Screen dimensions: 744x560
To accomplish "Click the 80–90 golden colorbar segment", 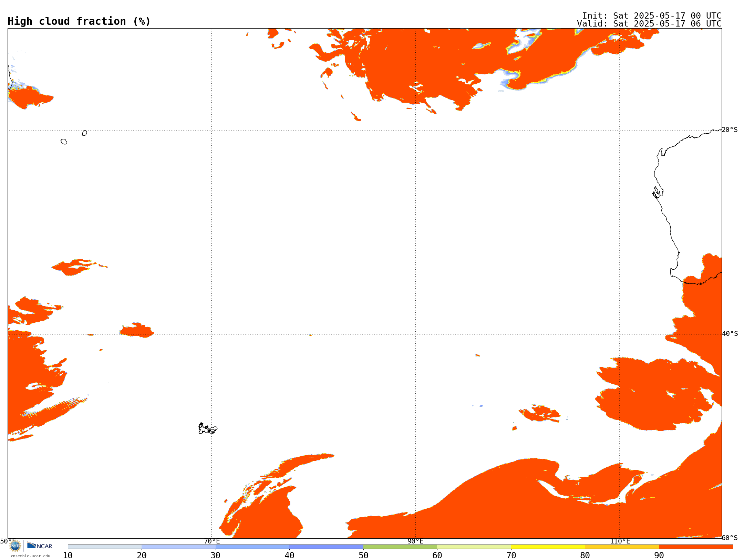I will 622,547.
